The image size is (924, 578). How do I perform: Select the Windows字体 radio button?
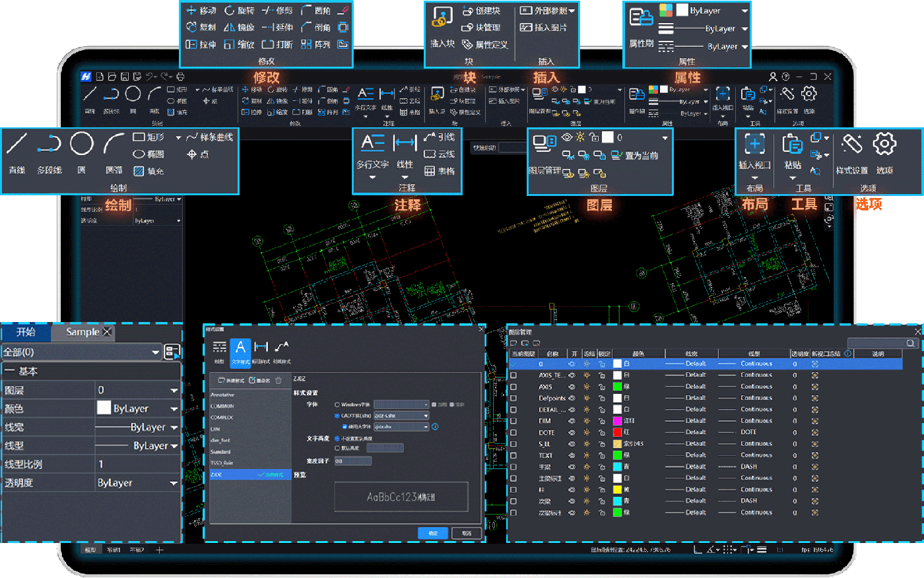[337, 404]
